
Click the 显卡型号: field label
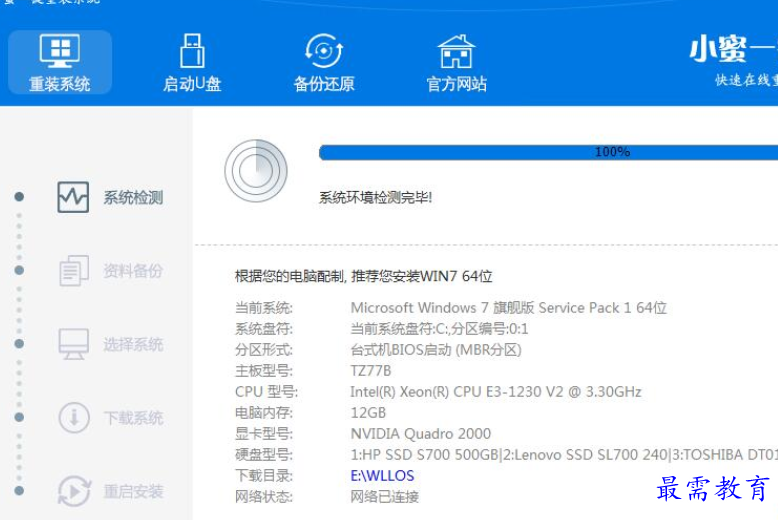coord(264,434)
